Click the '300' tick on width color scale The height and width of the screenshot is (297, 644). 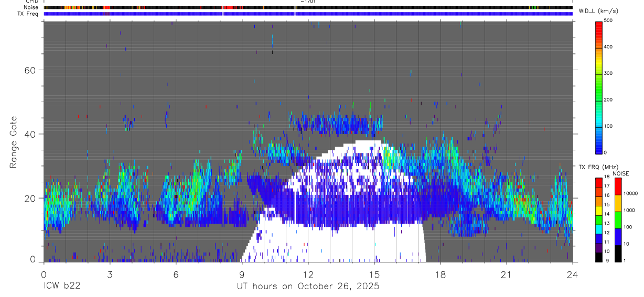click(608, 73)
